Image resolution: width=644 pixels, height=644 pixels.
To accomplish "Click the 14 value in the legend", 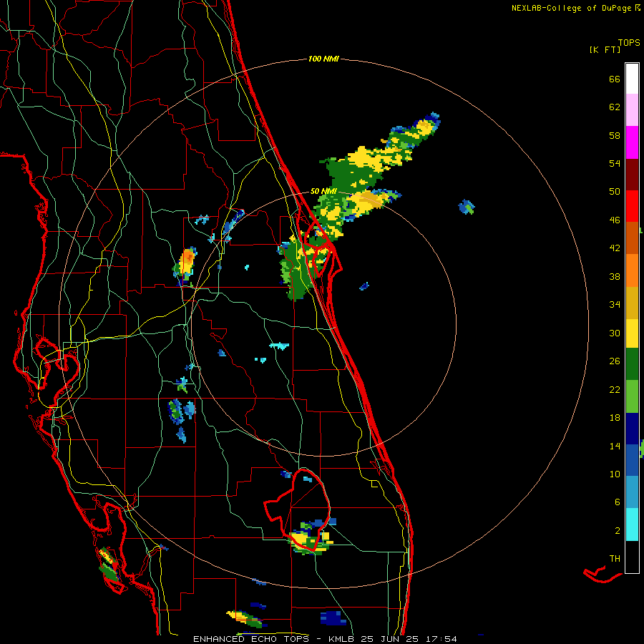I will click(615, 446).
